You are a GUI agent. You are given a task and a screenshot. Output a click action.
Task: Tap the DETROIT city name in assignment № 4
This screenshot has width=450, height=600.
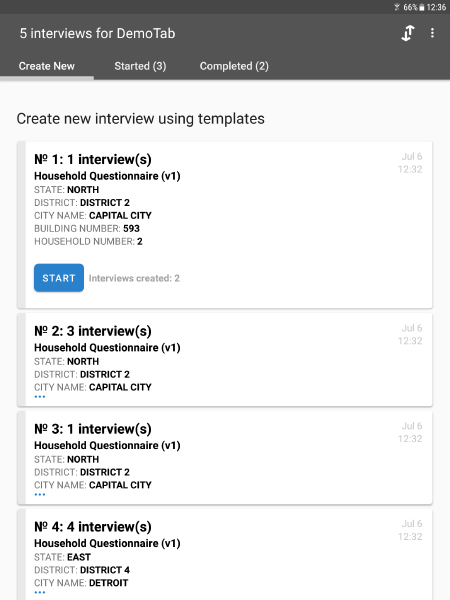coord(109,583)
